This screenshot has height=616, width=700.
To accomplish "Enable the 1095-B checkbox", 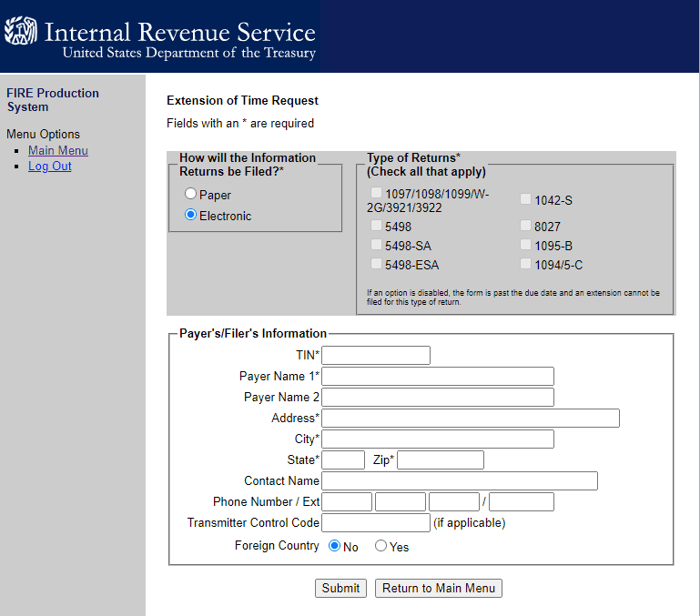I will (x=526, y=245).
